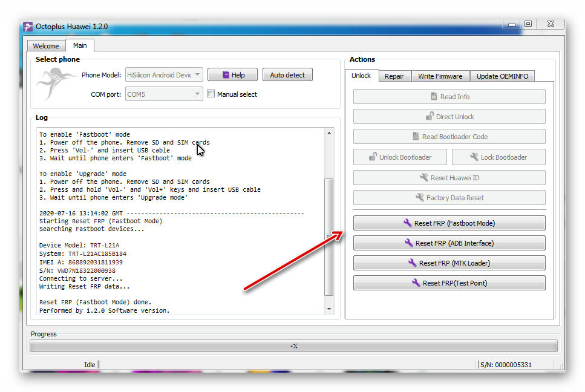Image resolution: width=585 pixels, height=392 pixels.
Task: Click the log scroll down arrow
Action: coord(329,309)
